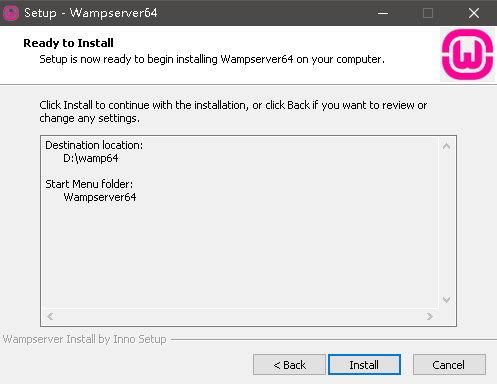
Task: Close the Wampserver64 Setup window
Action: 474,13
